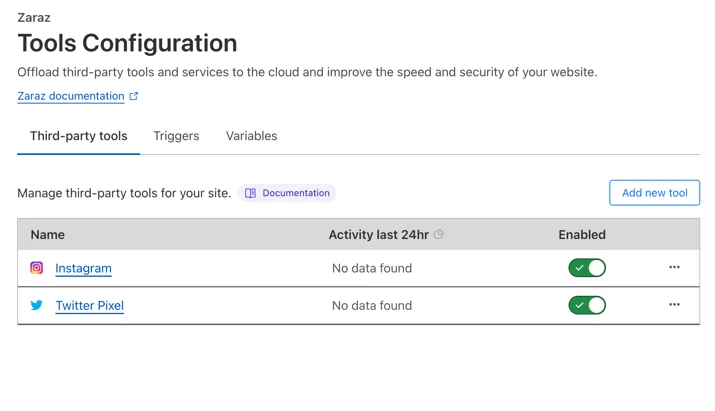Click the Manage third-party tools description text
The height and width of the screenshot is (411, 715).
124,193
